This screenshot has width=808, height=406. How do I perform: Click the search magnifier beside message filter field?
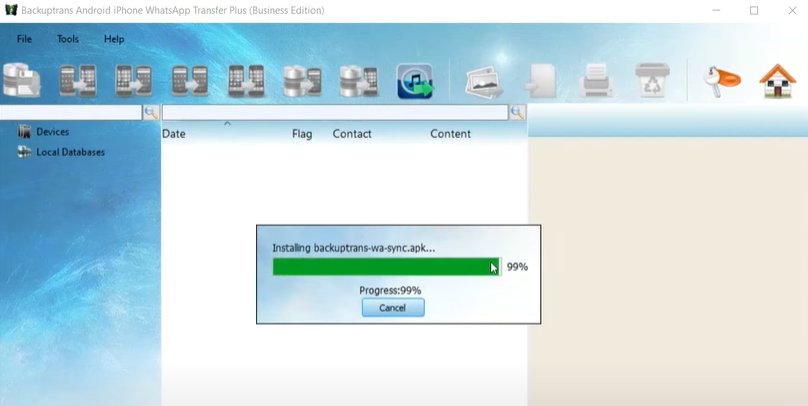pyautogui.click(x=517, y=112)
